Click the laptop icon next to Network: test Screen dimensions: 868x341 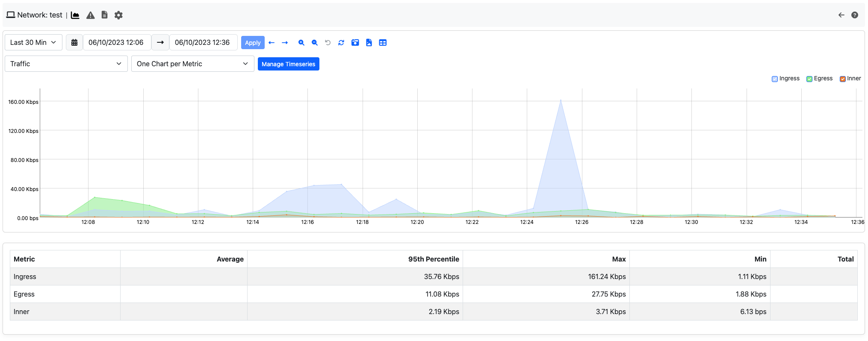point(11,15)
